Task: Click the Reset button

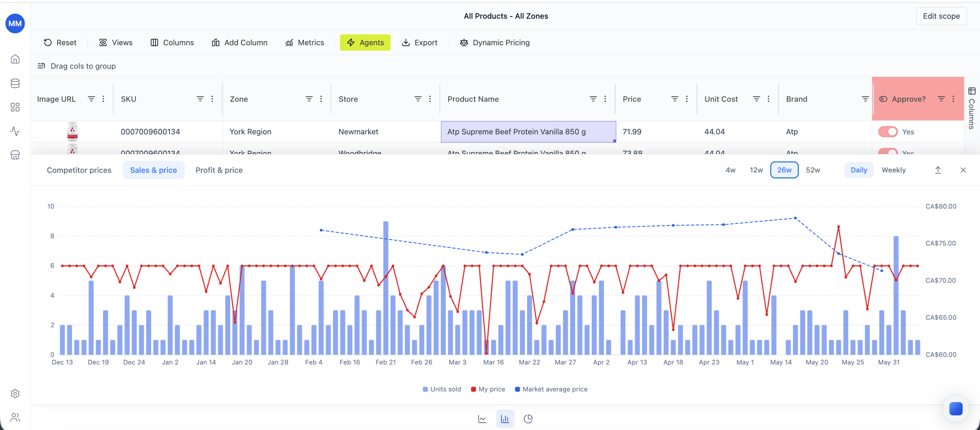Action: (60, 43)
